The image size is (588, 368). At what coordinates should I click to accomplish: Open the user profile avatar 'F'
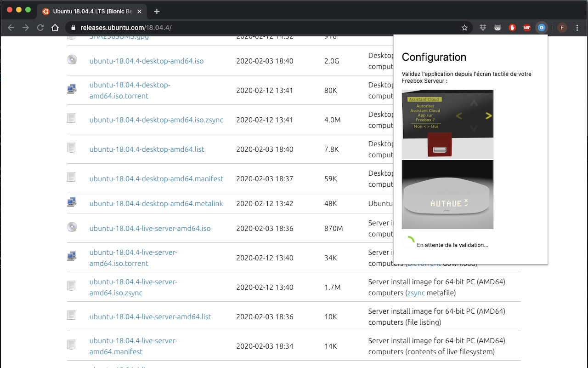click(x=562, y=28)
